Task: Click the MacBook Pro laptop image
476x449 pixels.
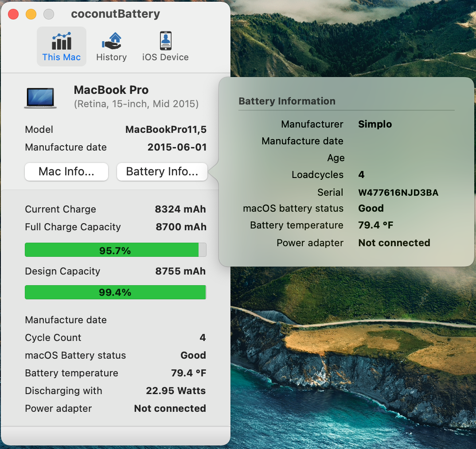Action: (40, 98)
